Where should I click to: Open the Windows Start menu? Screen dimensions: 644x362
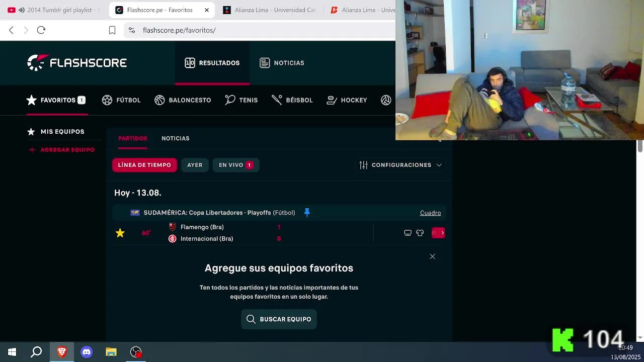pos(12,352)
